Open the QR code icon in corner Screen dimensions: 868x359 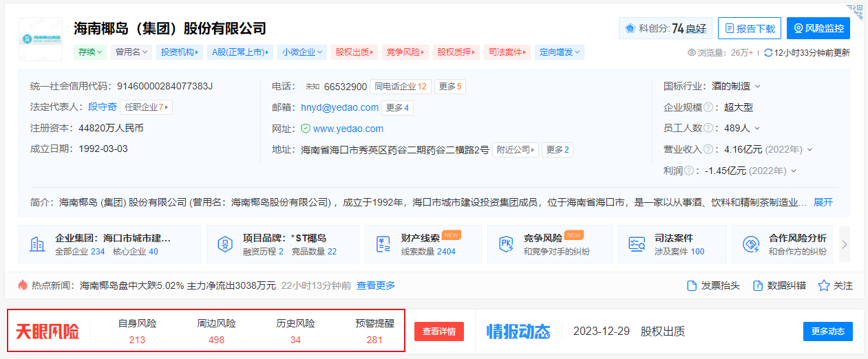tap(856, 11)
